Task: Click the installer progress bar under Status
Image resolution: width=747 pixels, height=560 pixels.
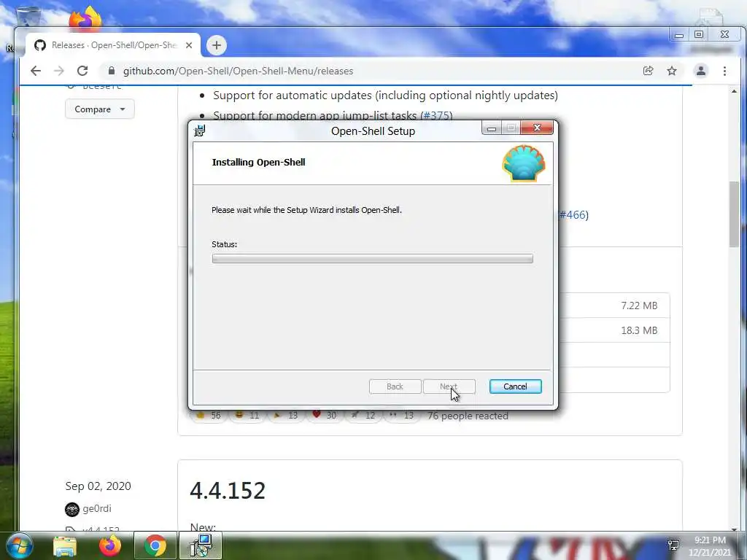Action: click(372, 258)
